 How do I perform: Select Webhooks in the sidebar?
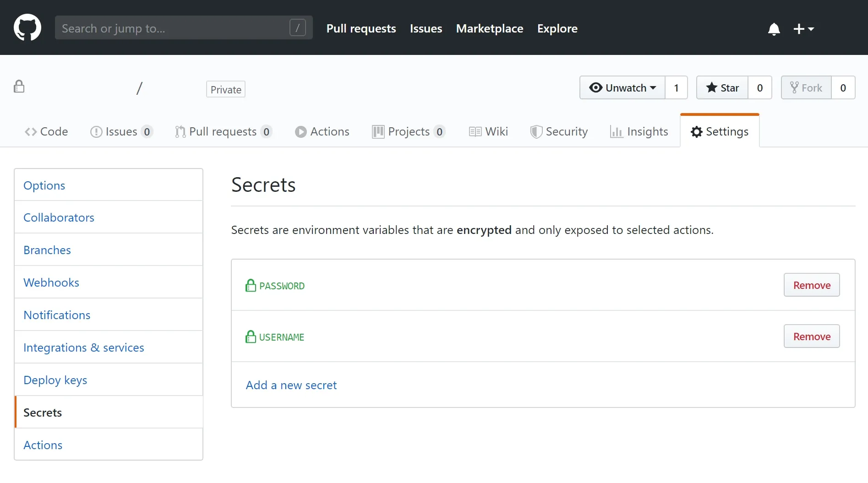[51, 282]
